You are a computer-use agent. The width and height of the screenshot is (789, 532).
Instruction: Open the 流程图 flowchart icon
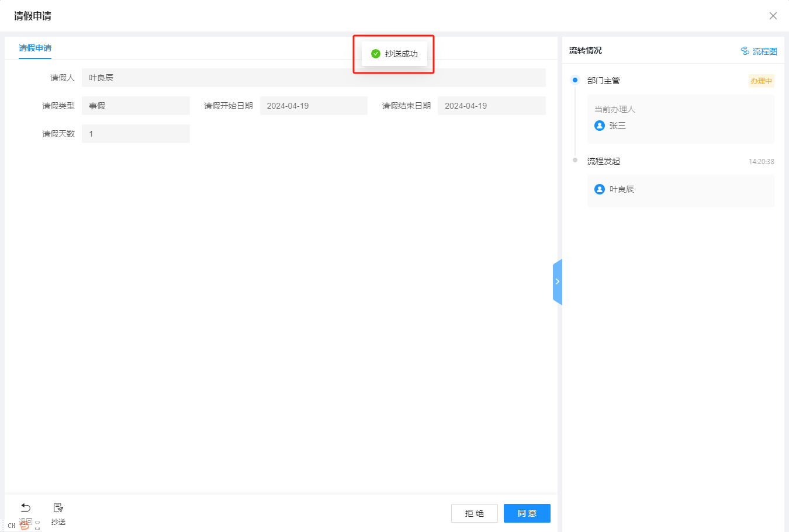click(x=745, y=51)
